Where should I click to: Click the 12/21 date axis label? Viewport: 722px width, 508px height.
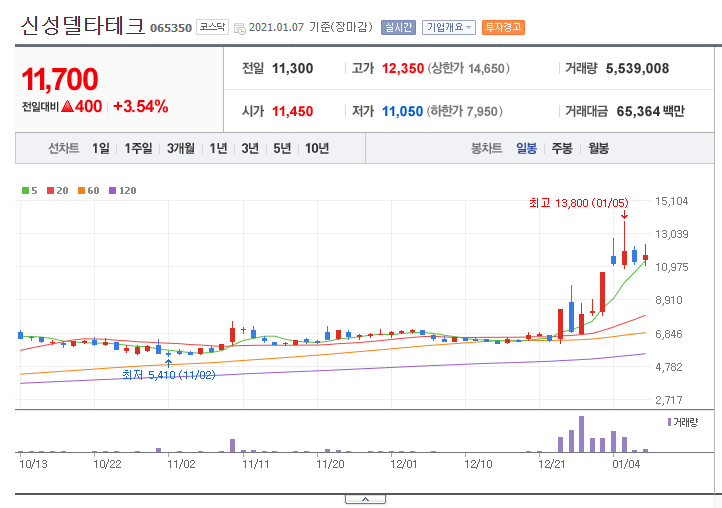tap(552, 464)
